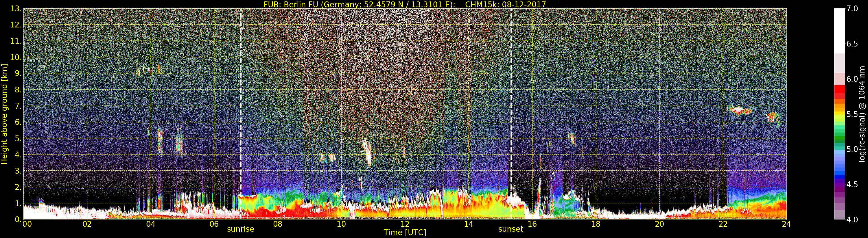Select height tick '3.' on the y-axis
This screenshot has width=868, height=238.
pyautogui.click(x=18, y=171)
